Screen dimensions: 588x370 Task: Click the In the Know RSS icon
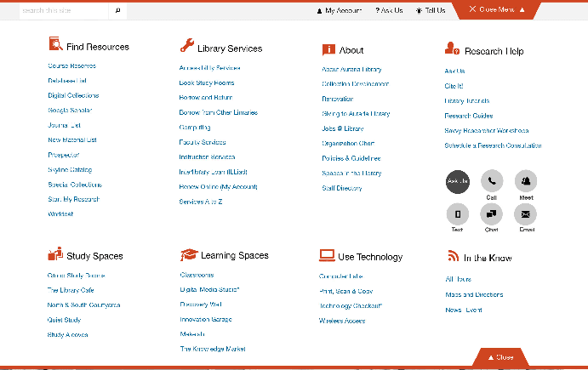point(453,255)
